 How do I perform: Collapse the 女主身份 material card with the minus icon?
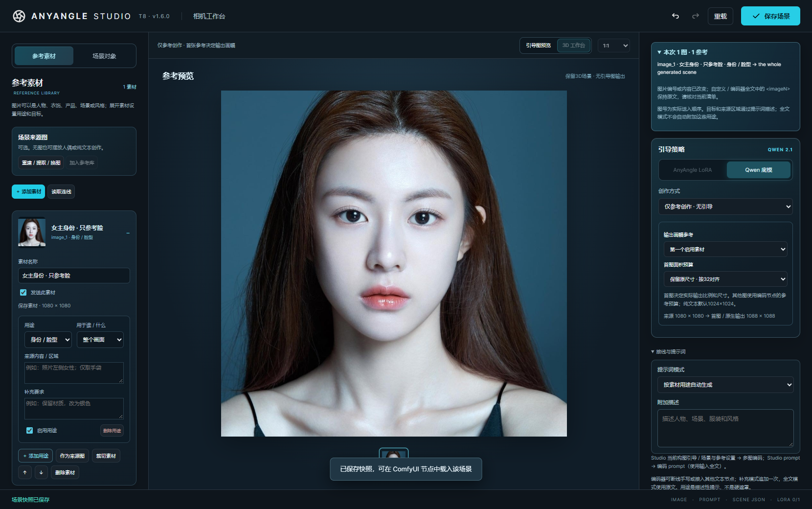click(128, 233)
